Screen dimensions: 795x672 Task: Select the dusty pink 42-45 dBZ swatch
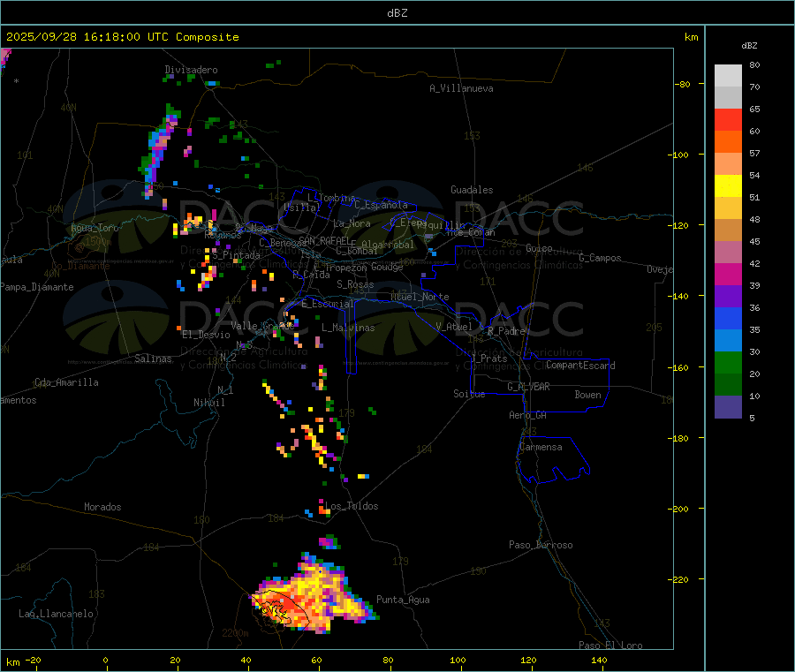728,253
